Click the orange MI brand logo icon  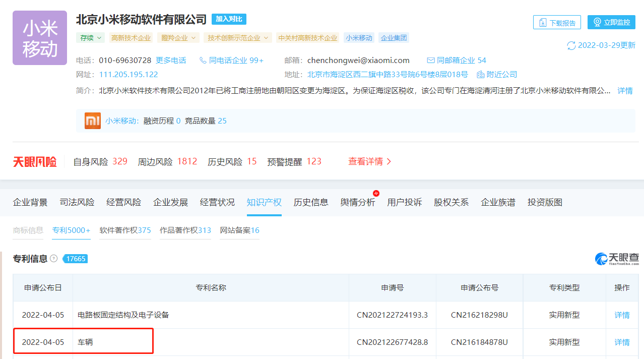point(93,121)
